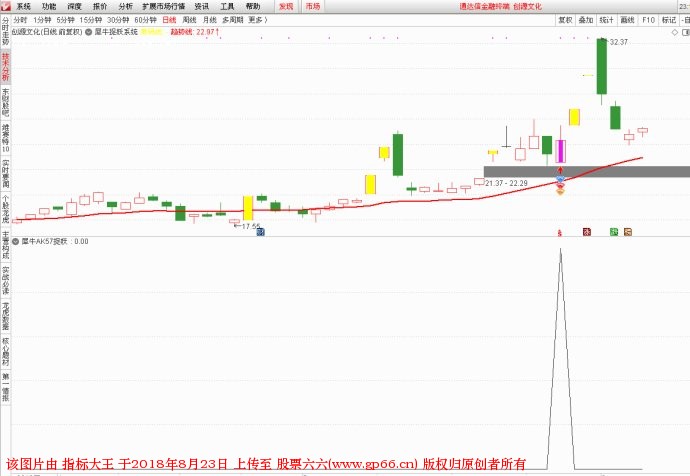The height and width of the screenshot is (476, 690).
Task: Click the red TDX application logo icon
Action: [5, 6]
